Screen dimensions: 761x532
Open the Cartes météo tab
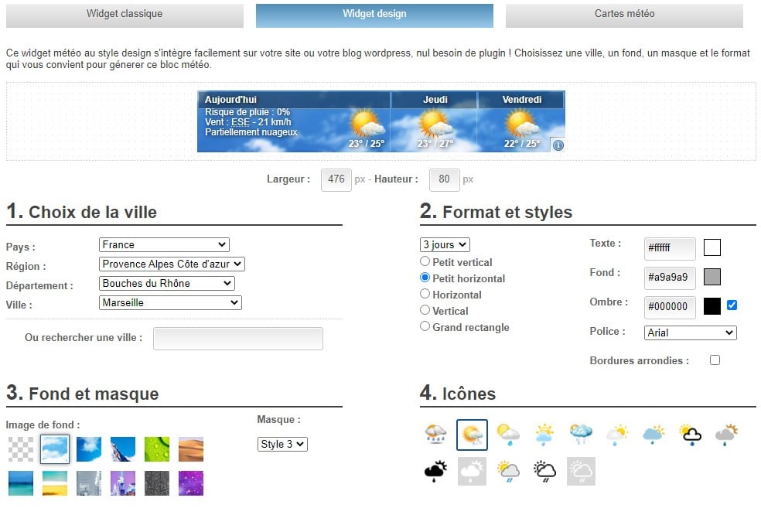(x=625, y=15)
